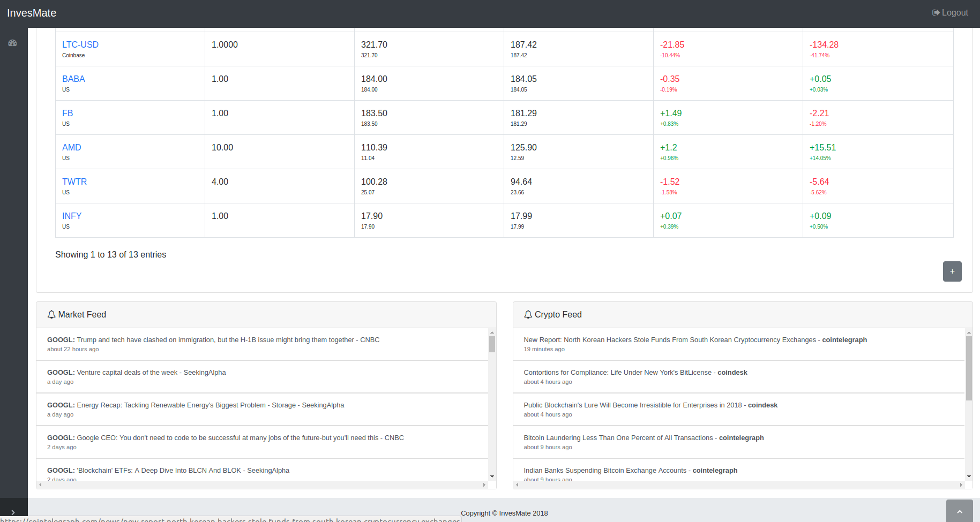Click the 'Copyright © InvesMate 2018' footer text

[x=504, y=513]
